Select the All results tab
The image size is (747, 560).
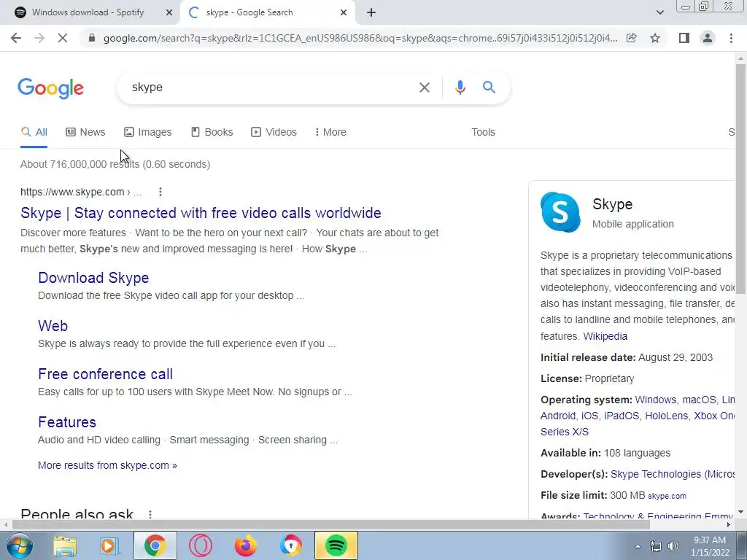coord(34,133)
